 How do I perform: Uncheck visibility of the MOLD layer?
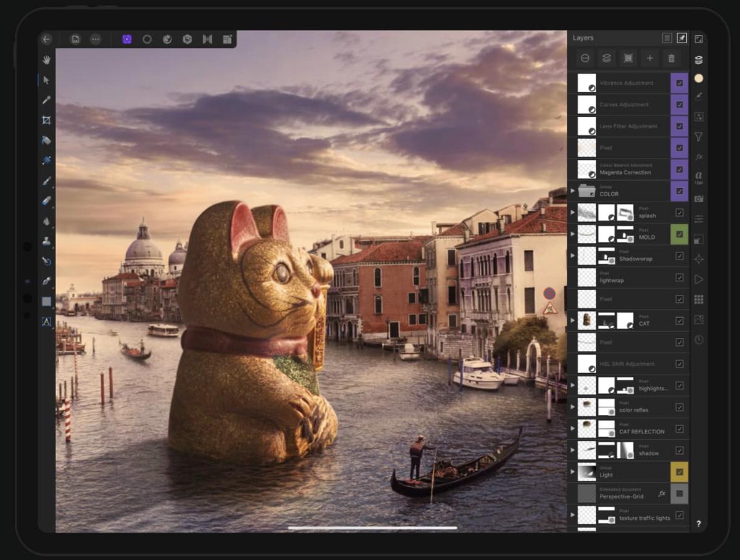(x=680, y=234)
